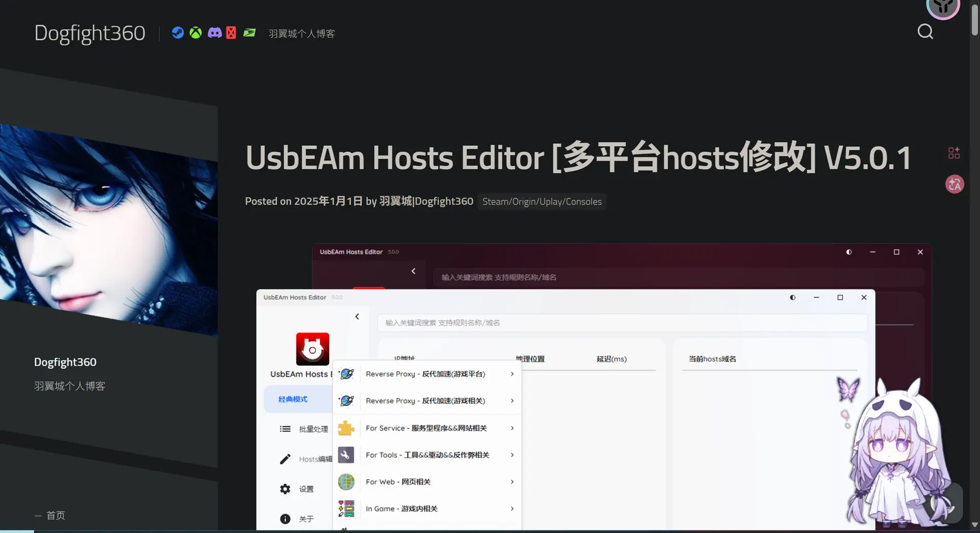Click the wrench For Tools icon

346,455
